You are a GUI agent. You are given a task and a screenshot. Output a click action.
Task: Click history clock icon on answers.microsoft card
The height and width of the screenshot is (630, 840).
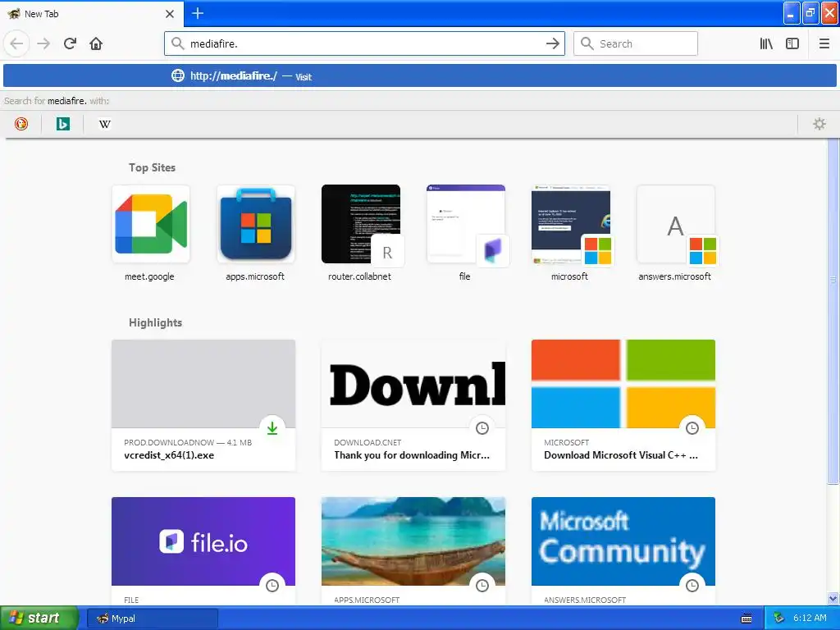692,586
